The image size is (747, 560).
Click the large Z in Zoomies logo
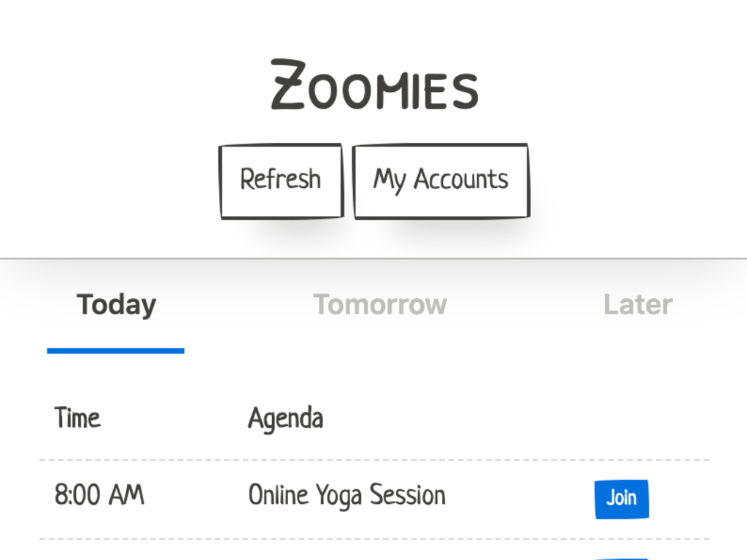(x=288, y=85)
